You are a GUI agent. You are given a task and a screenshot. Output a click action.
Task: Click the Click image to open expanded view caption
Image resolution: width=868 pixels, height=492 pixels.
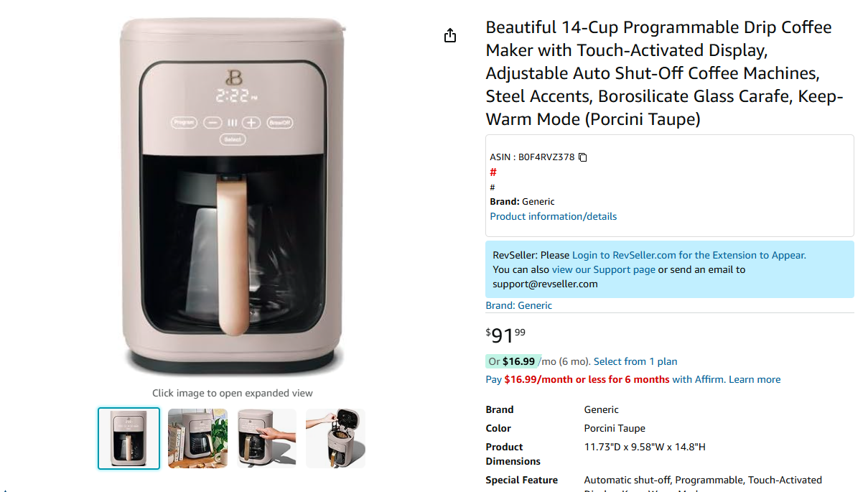pyautogui.click(x=232, y=393)
